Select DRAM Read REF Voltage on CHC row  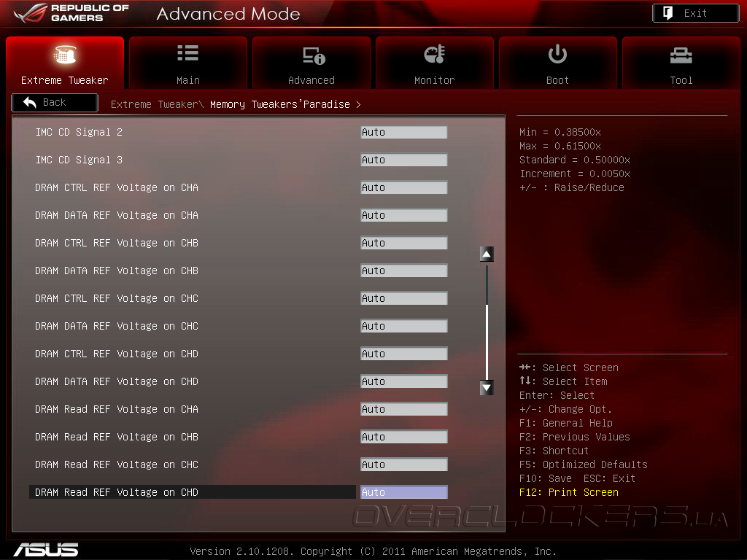click(117, 464)
